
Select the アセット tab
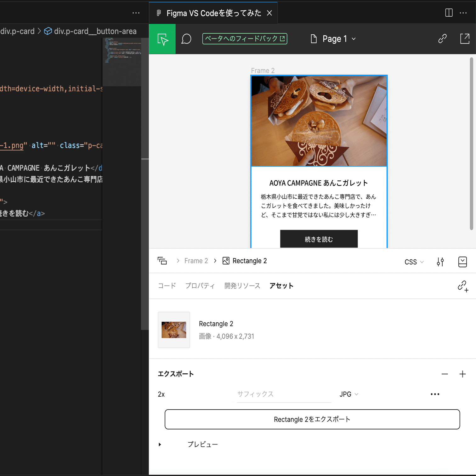(281, 286)
